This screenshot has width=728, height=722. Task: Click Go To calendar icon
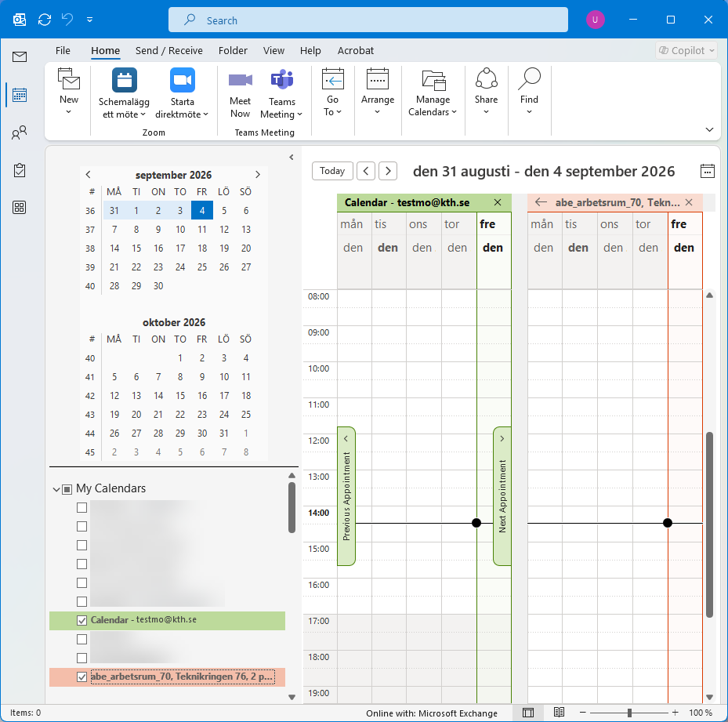click(x=333, y=79)
